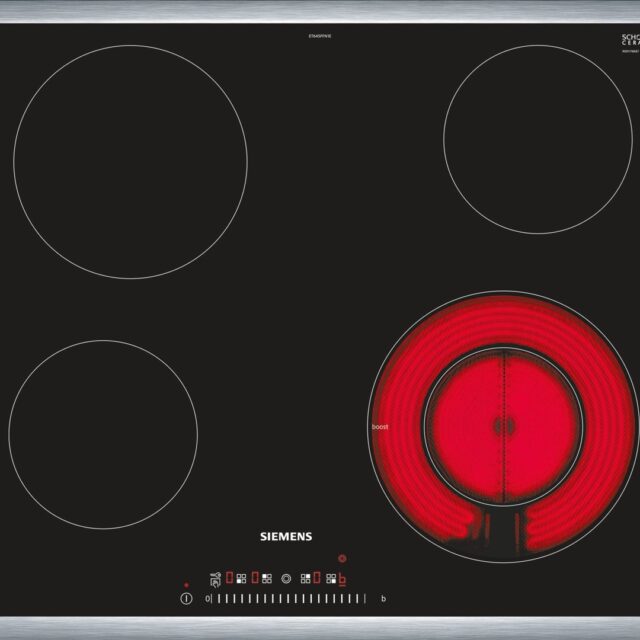
Task: Tap the first red heat level display
Action: [229, 577]
